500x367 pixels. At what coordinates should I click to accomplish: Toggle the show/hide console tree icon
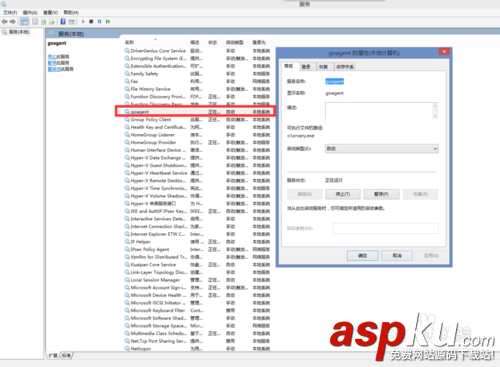(x=24, y=22)
